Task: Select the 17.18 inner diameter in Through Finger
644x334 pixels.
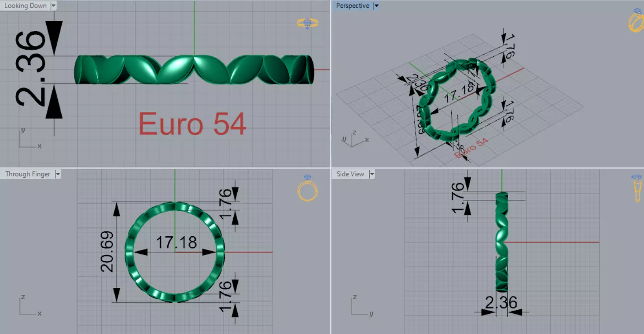Action: (x=177, y=242)
